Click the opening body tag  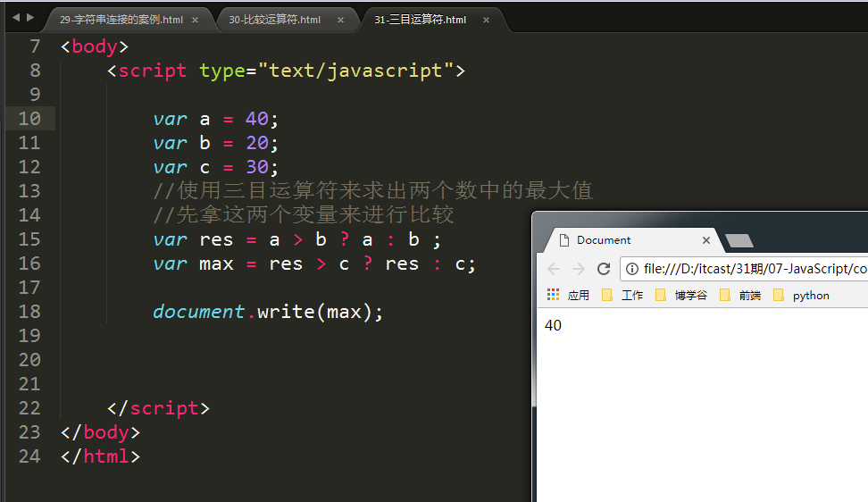(95, 46)
